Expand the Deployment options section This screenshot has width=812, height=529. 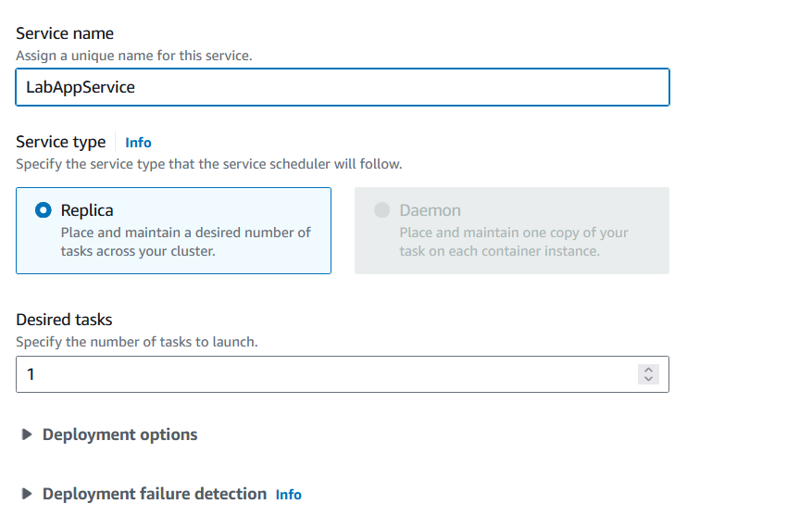[x=108, y=435]
